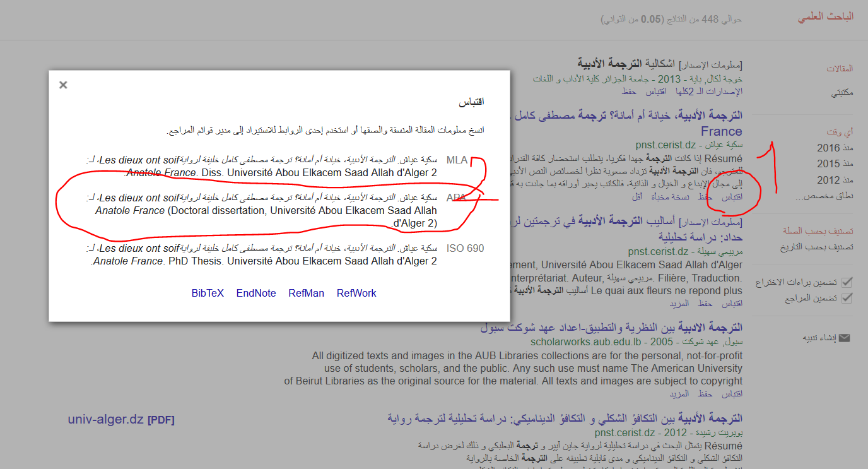Choose تصنيف بحسب الصلة sorting
Screen dimensions: 868x469
[x=817, y=230]
